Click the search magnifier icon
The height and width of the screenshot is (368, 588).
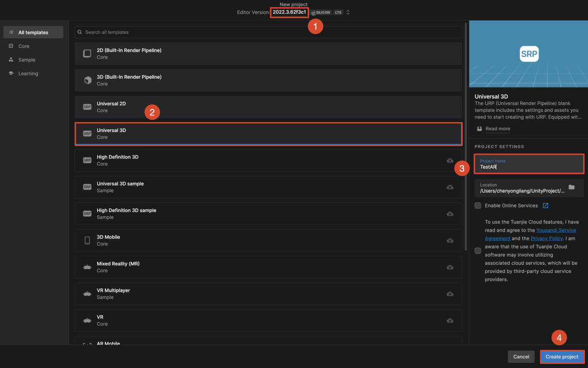(x=79, y=32)
